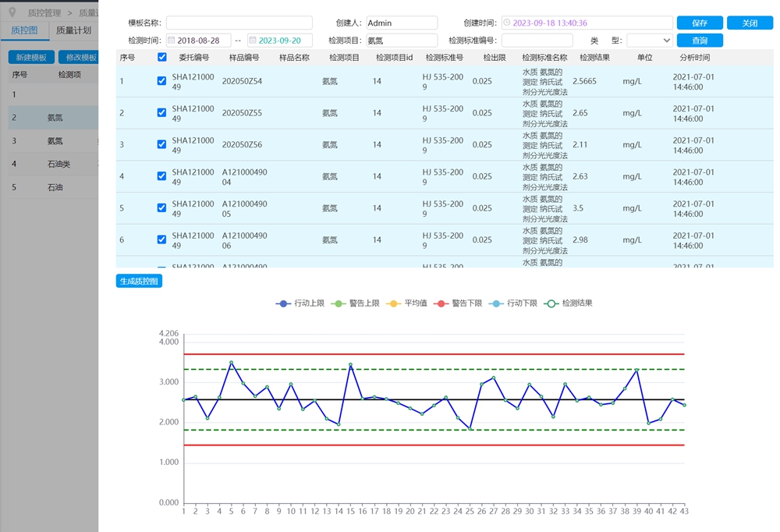The image size is (780, 532).
Task: Toggle 平均值 legend marker
Action: click(x=393, y=303)
